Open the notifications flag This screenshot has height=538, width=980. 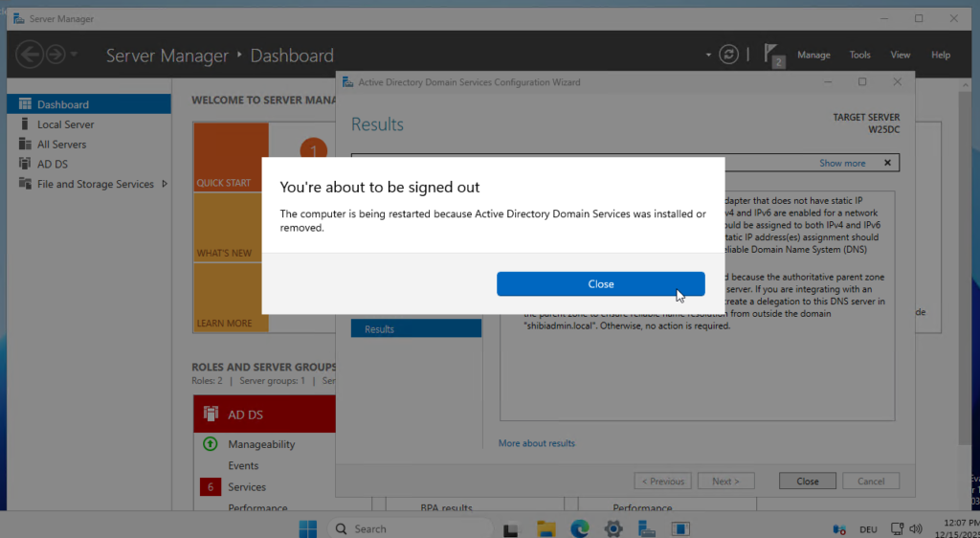773,55
